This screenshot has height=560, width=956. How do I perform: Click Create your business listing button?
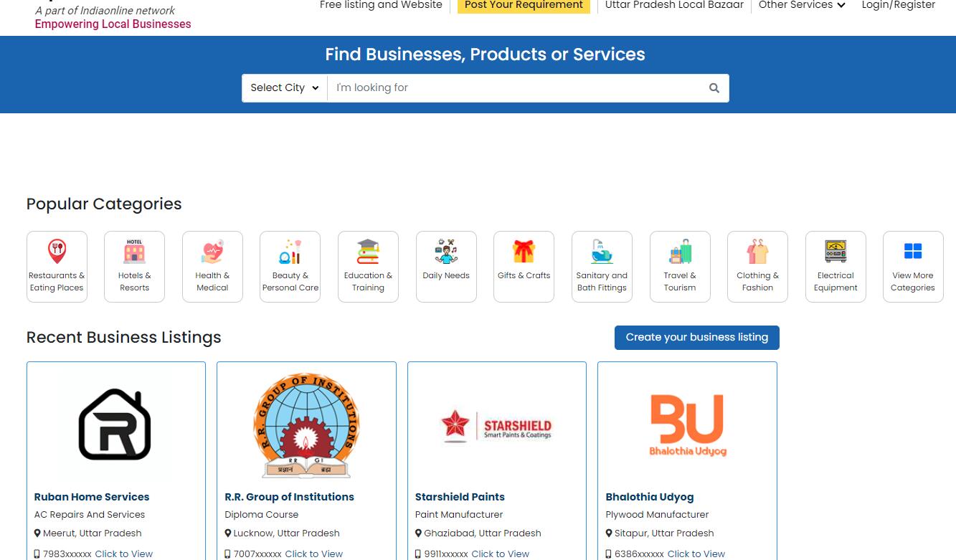(697, 338)
